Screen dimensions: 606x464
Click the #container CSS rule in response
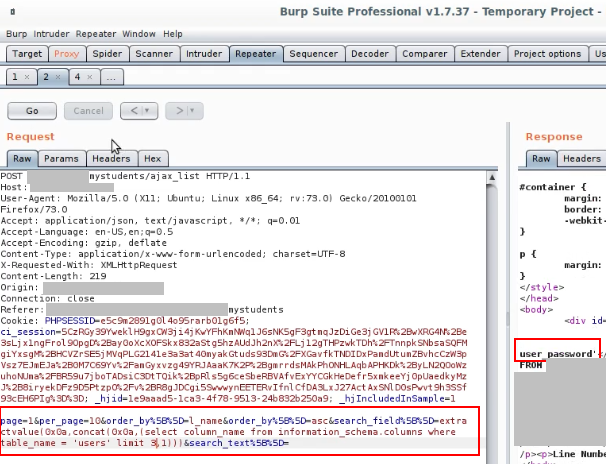click(x=553, y=187)
